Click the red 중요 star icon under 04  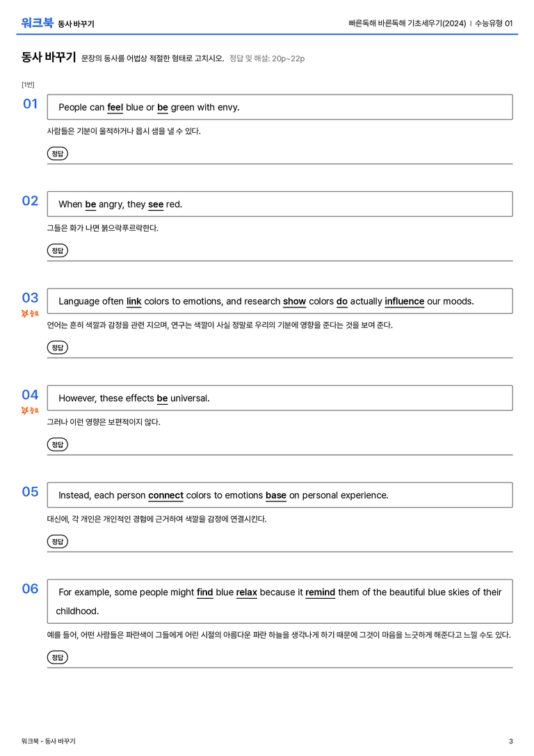point(30,411)
